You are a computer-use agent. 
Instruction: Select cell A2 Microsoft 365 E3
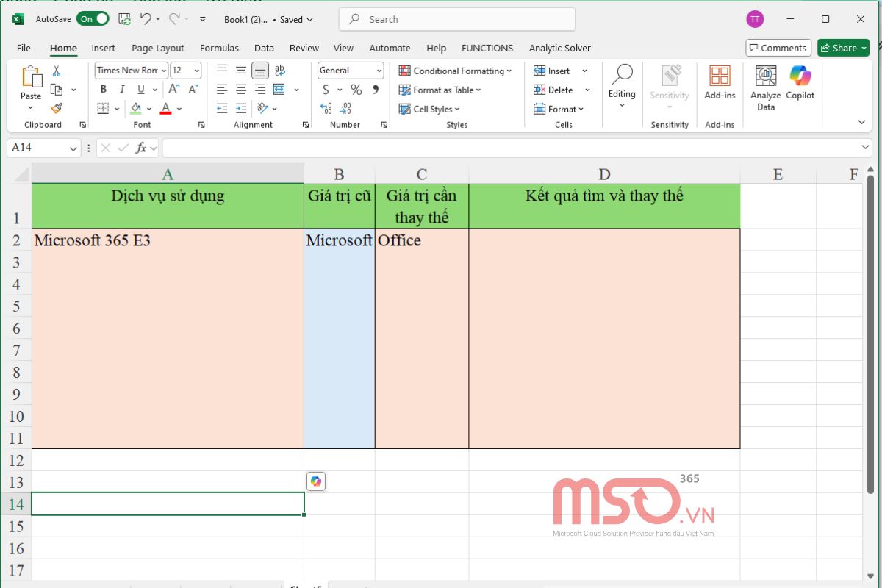[x=168, y=240]
